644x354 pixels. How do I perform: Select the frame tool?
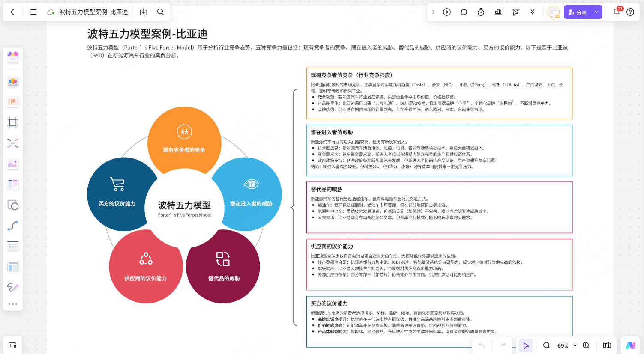13,123
